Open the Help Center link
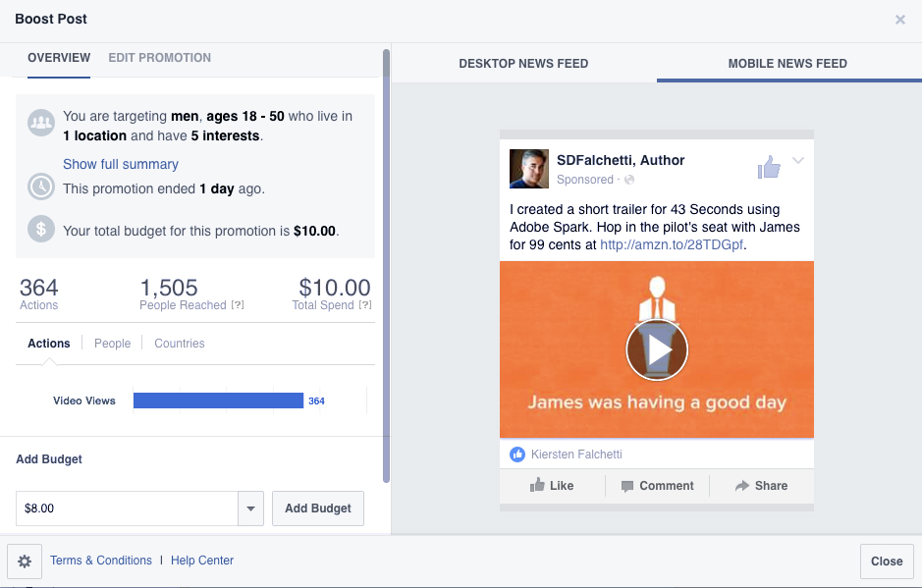 click(201, 561)
